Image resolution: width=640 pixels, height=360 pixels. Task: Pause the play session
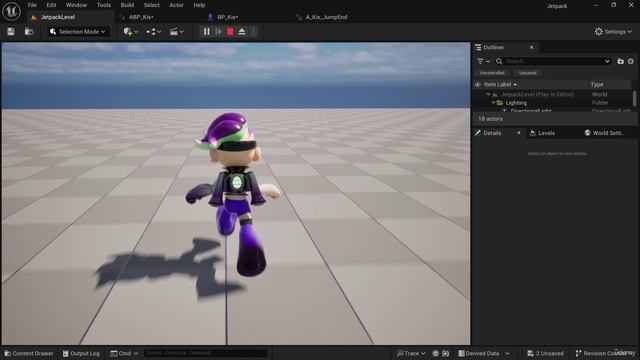pyautogui.click(x=207, y=31)
